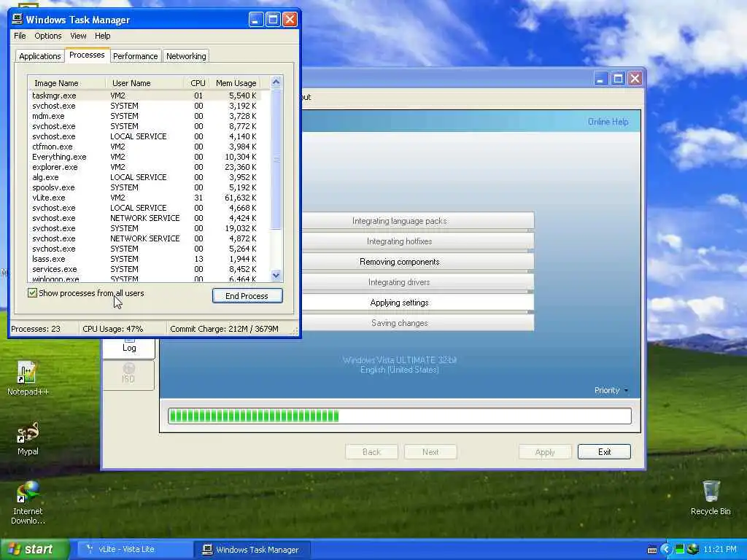Click the keyboard tray icon
The height and width of the screenshot is (560, 747).
click(652, 550)
